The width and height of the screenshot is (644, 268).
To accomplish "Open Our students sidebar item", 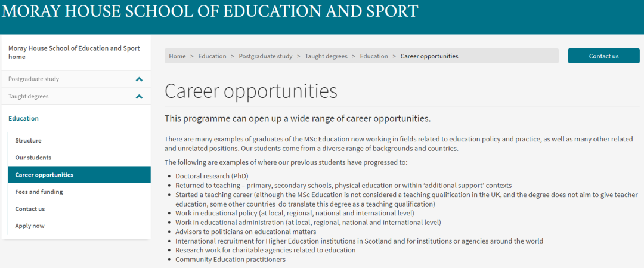I will [x=33, y=158].
